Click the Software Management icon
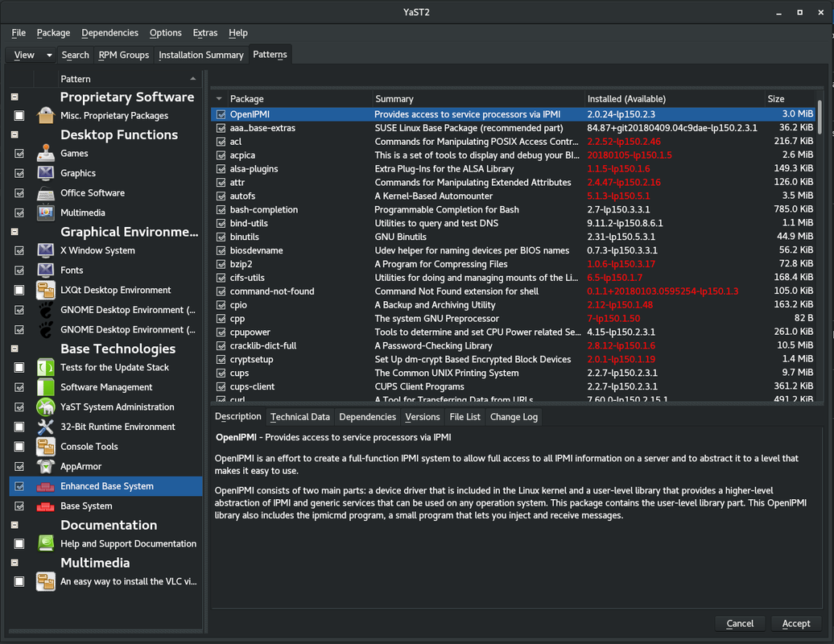The width and height of the screenshot is (834, 644). pos(46,387)
